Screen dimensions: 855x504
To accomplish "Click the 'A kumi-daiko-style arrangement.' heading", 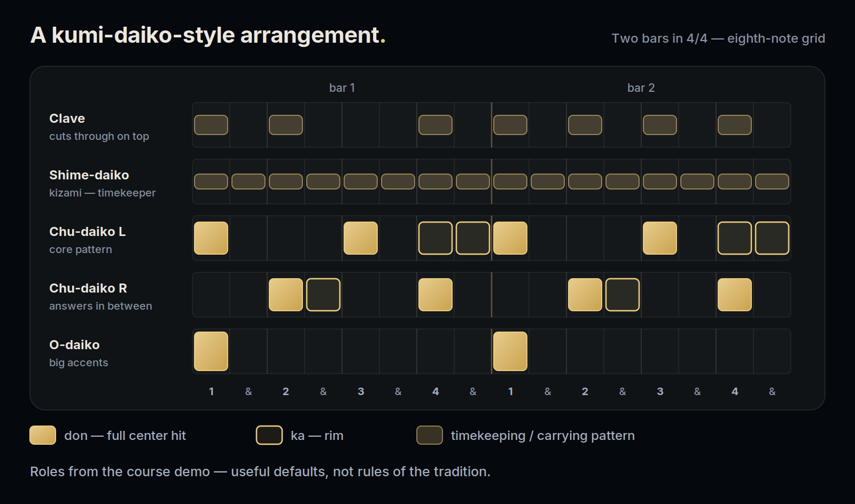I will (208, 35).
